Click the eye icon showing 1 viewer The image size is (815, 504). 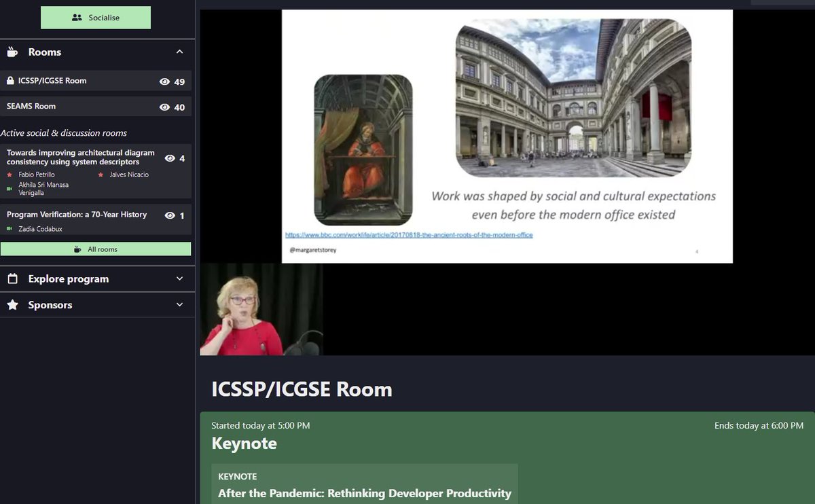coord(170,215)
